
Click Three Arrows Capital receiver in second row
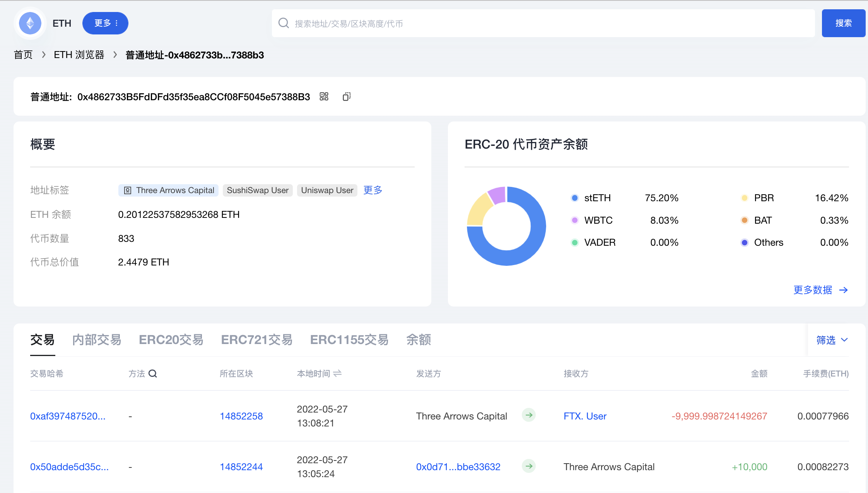(609, 467)
